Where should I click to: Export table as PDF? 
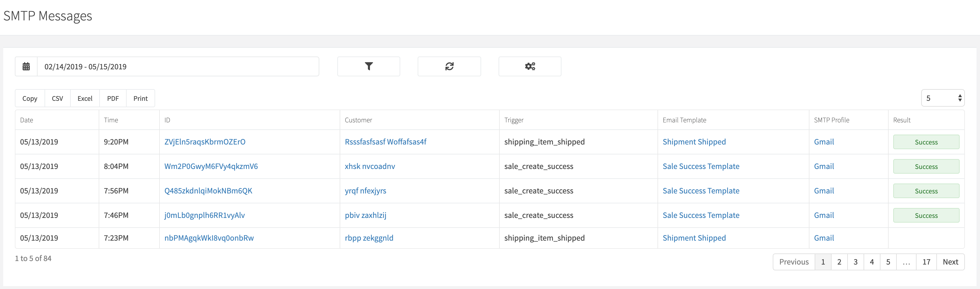coord(113,99)
